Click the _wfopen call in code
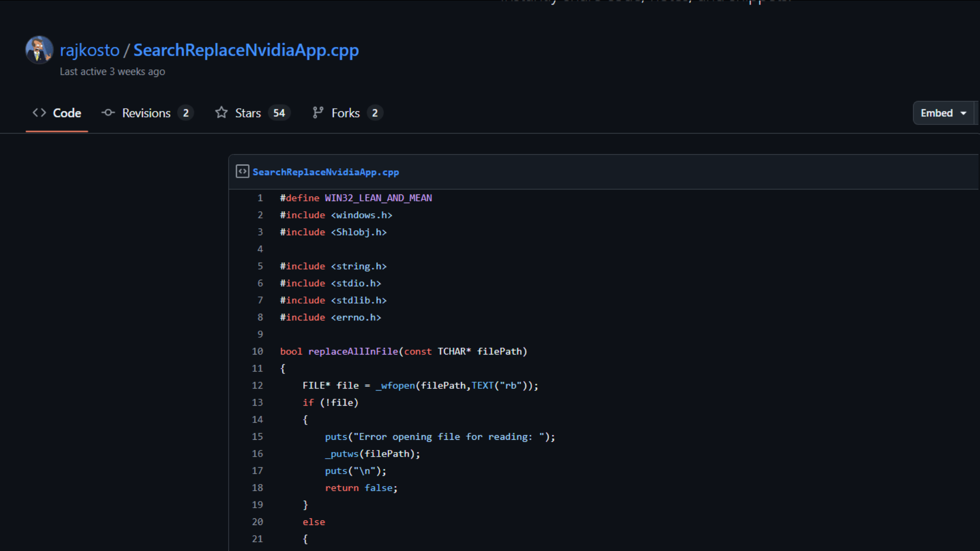 pos(396,386)
